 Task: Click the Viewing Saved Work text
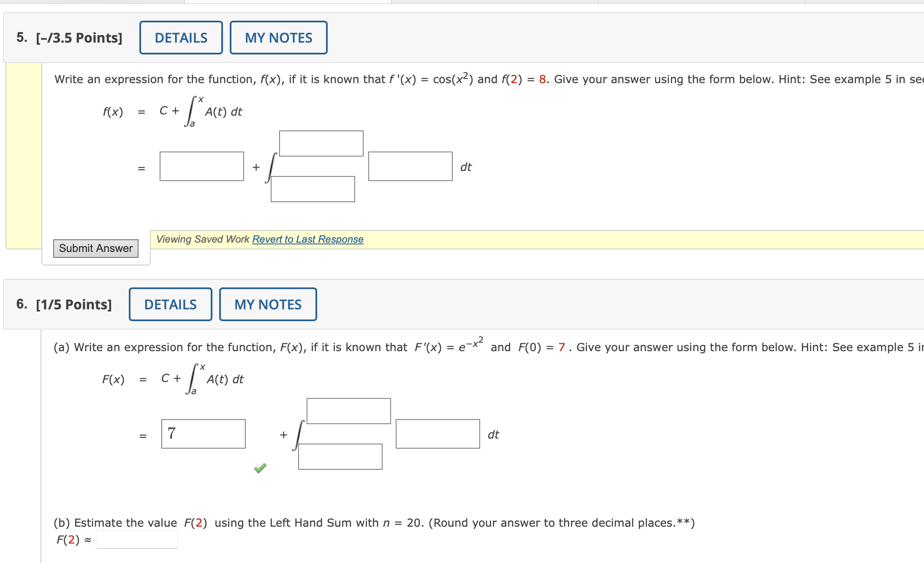click(202, 239)
